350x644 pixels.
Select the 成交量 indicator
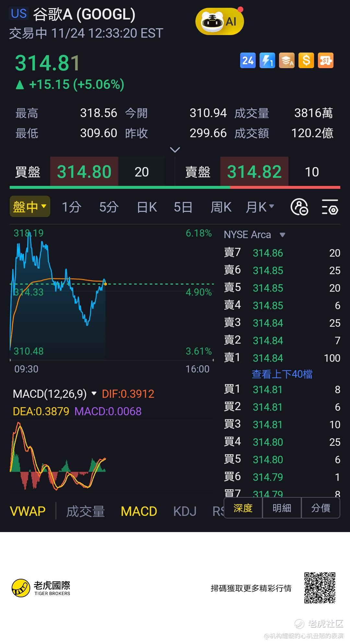click(x=86, y=511)
